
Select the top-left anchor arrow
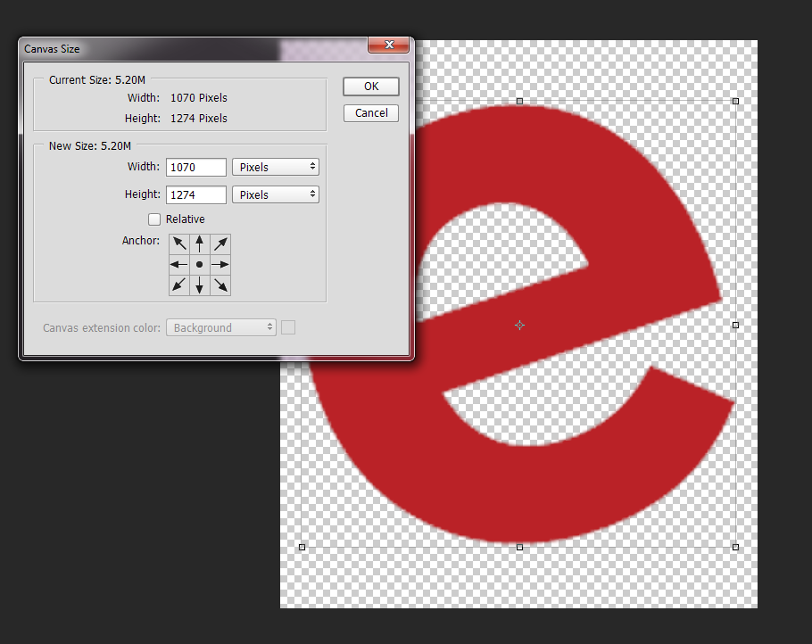178,243
